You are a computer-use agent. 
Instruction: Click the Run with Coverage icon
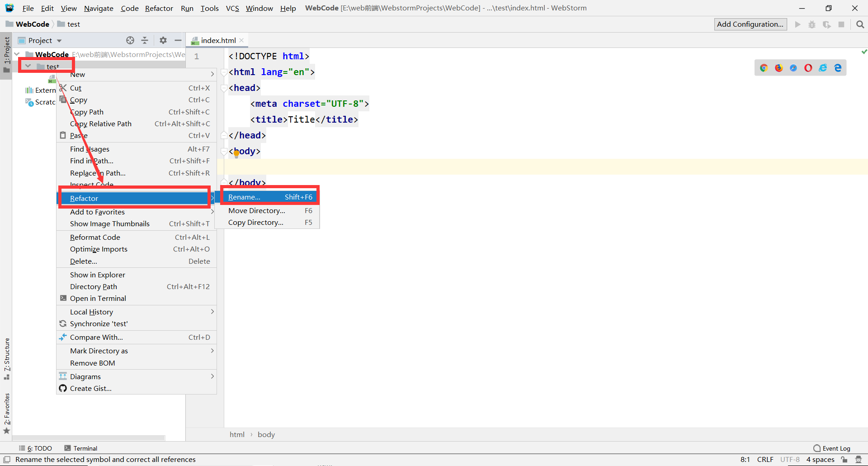827,24
